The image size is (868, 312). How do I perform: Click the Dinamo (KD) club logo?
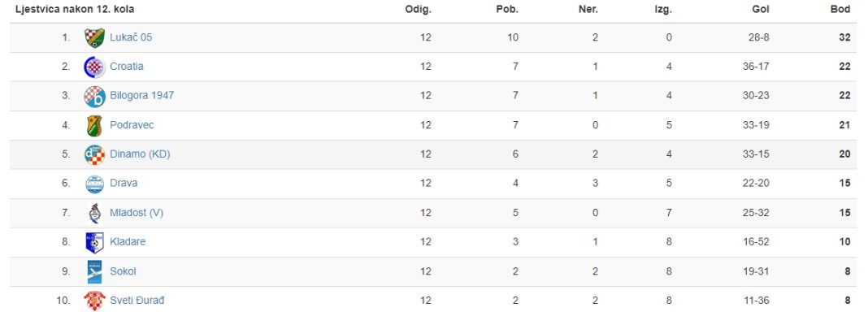point(94,155)
